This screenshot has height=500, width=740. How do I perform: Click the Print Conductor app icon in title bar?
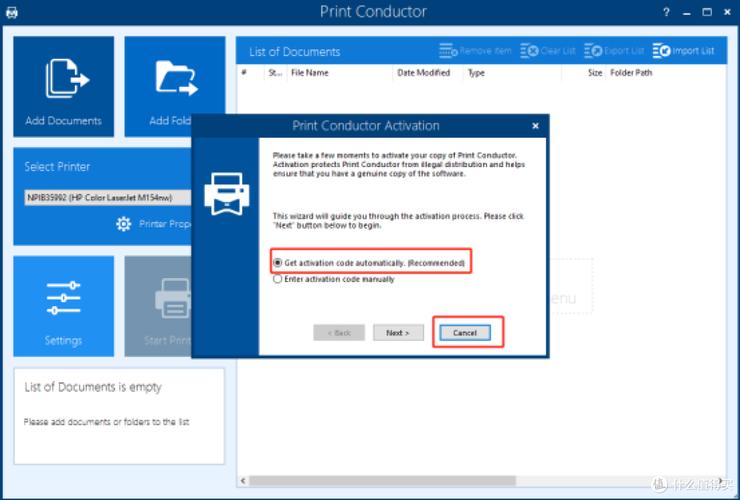[12, 12]
